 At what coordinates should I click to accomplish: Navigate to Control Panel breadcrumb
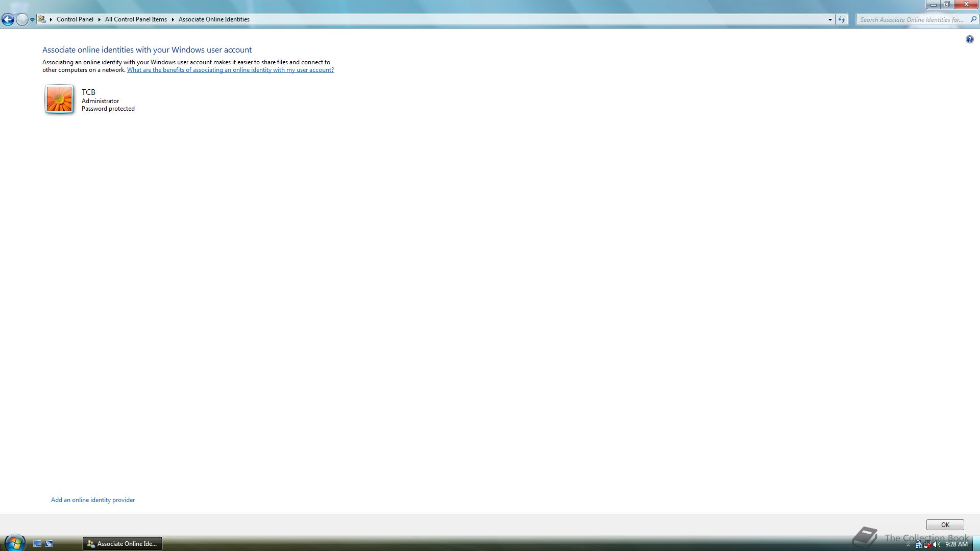[x=75, y=19]
